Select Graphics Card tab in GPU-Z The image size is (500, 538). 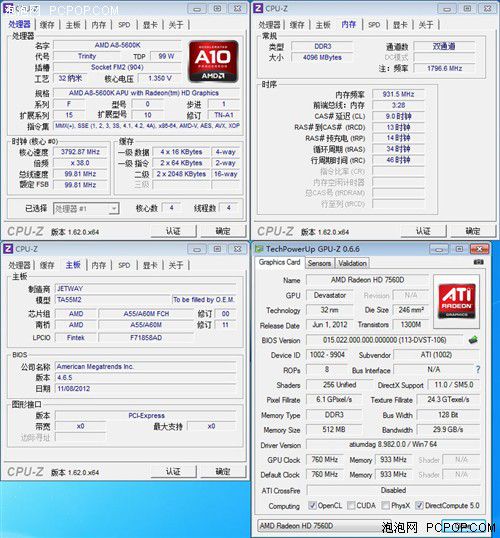click(280, 262)
